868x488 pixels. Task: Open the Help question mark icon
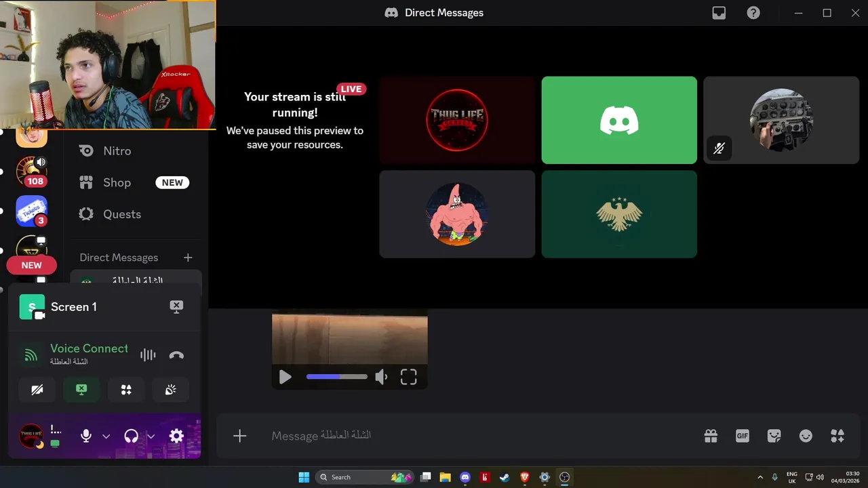[753, 13]
